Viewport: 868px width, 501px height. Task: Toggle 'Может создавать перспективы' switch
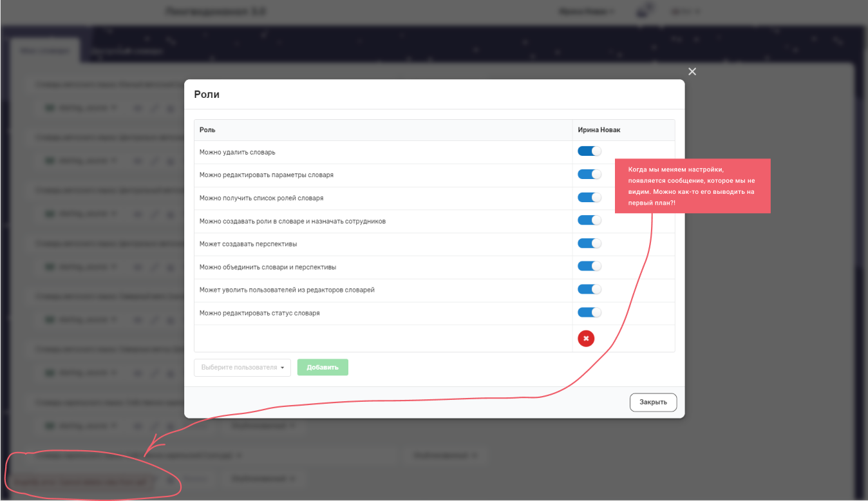(589, 243)
